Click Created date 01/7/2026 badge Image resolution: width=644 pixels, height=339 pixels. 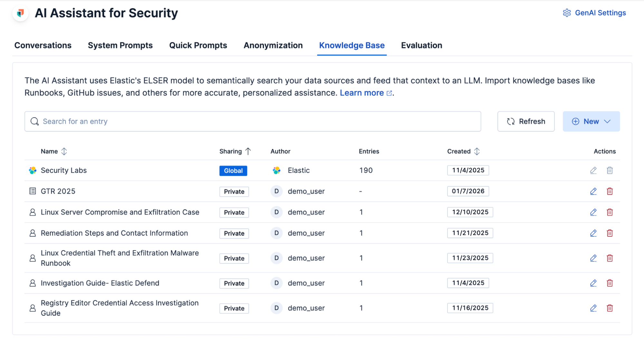tap(468, 191)
